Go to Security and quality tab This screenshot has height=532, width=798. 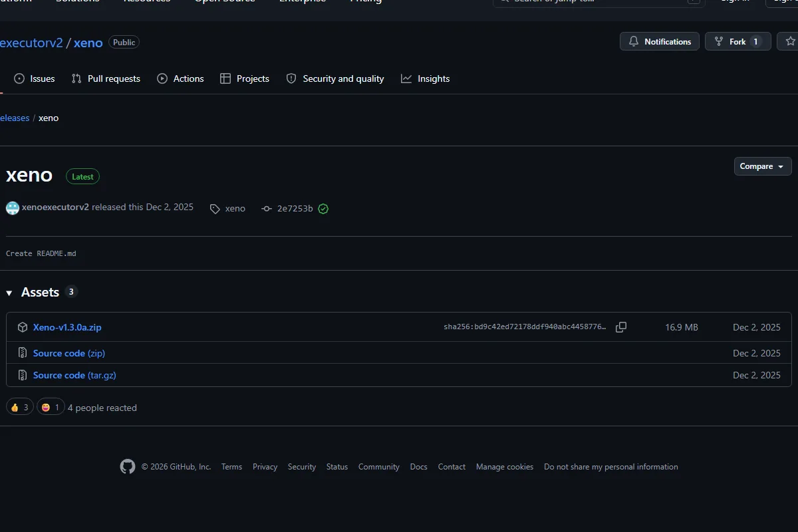tap(335, 78)
